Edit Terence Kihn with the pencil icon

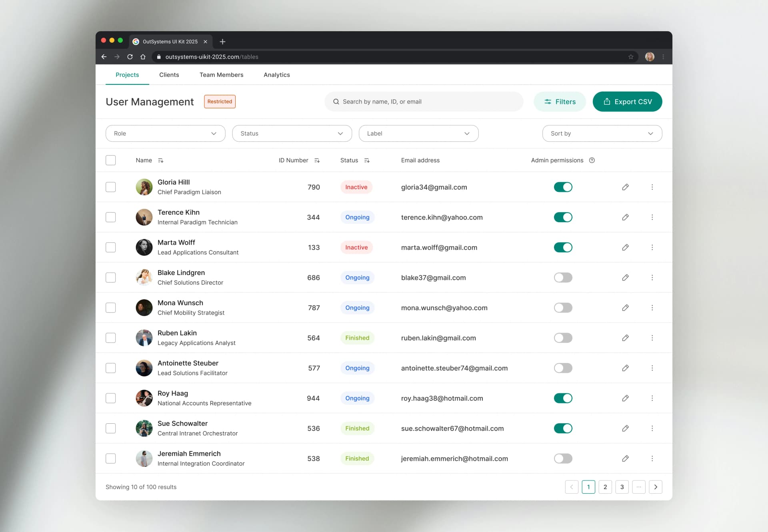(x=626, y=217)
